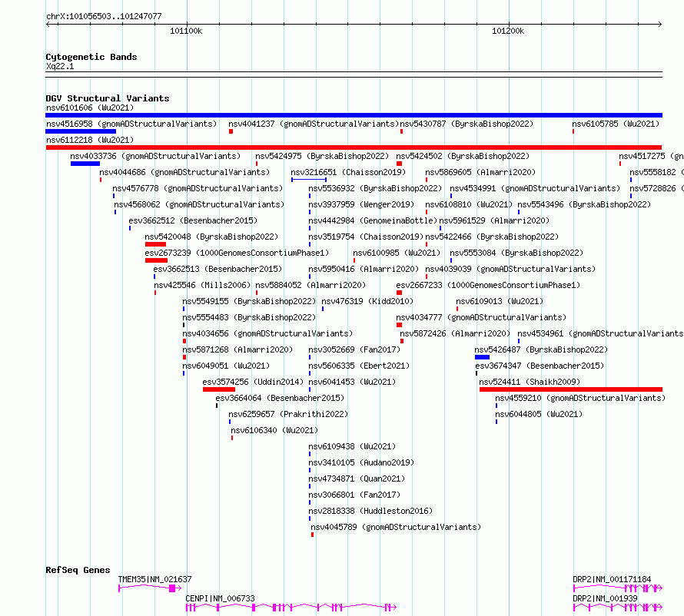Open nsv5950416 (Almarri2020) variant
The width and height of the screenshot is (684, 616).
tap(364, 269)
